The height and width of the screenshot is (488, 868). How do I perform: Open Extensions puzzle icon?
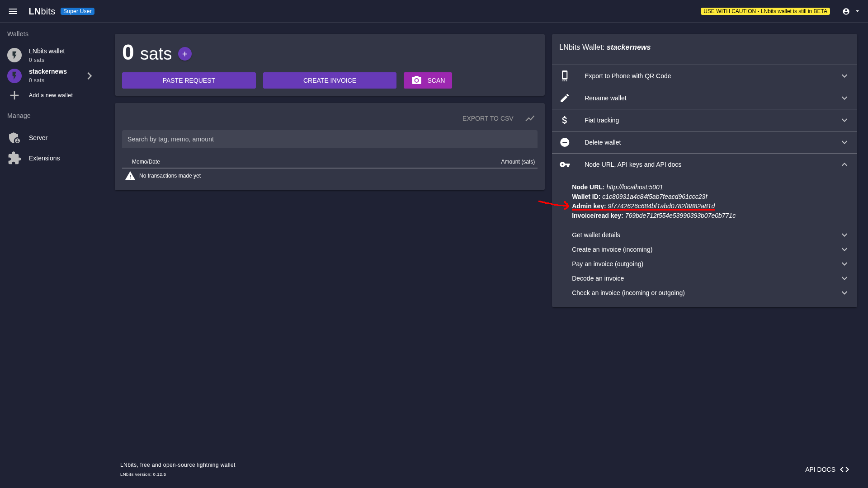click(x=14, y=158)
